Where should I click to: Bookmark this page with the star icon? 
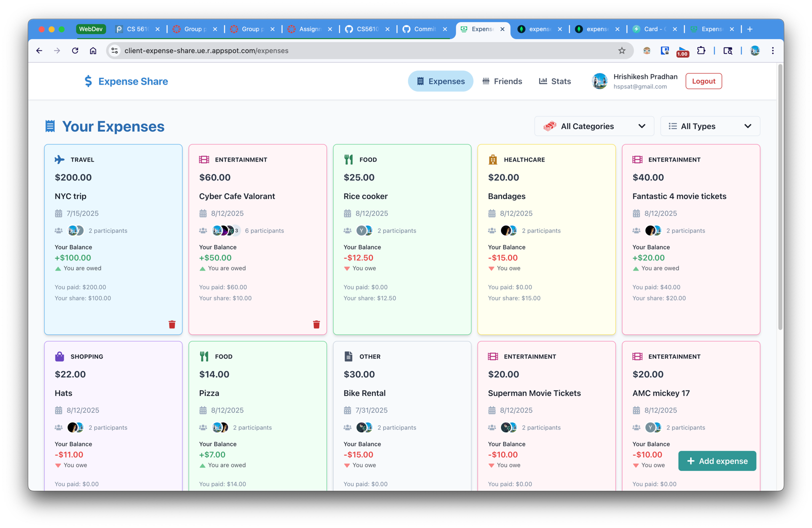click(x=621, y=50)
